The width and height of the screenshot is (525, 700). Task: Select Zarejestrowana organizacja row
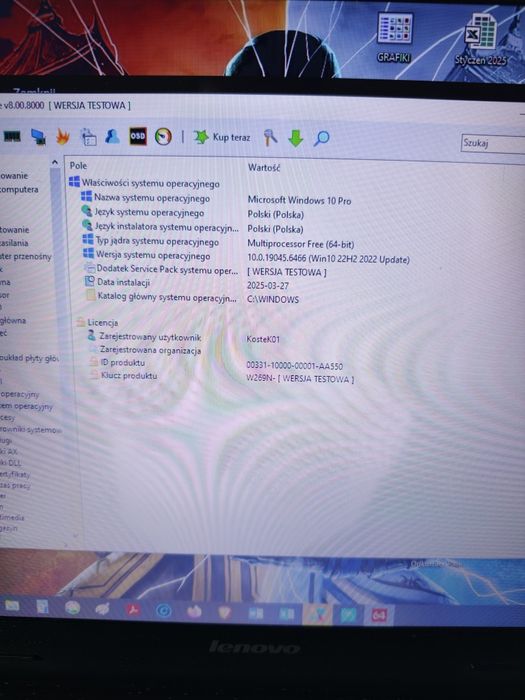(145, 350)
